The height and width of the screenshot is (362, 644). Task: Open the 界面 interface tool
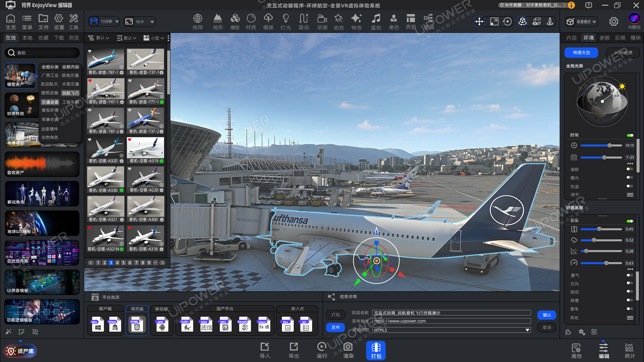tap(411, 22)
